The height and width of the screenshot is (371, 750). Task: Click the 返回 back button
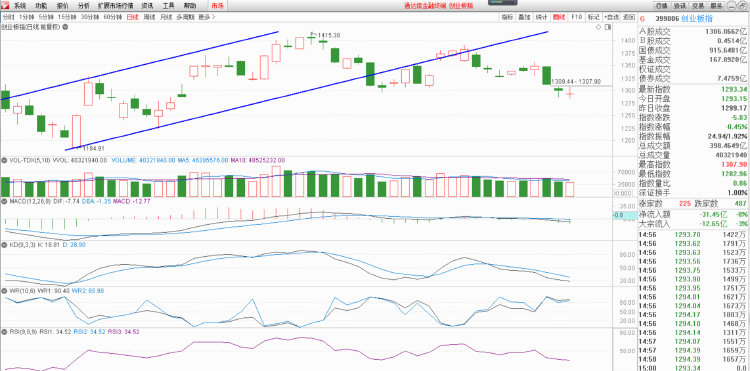629,17
